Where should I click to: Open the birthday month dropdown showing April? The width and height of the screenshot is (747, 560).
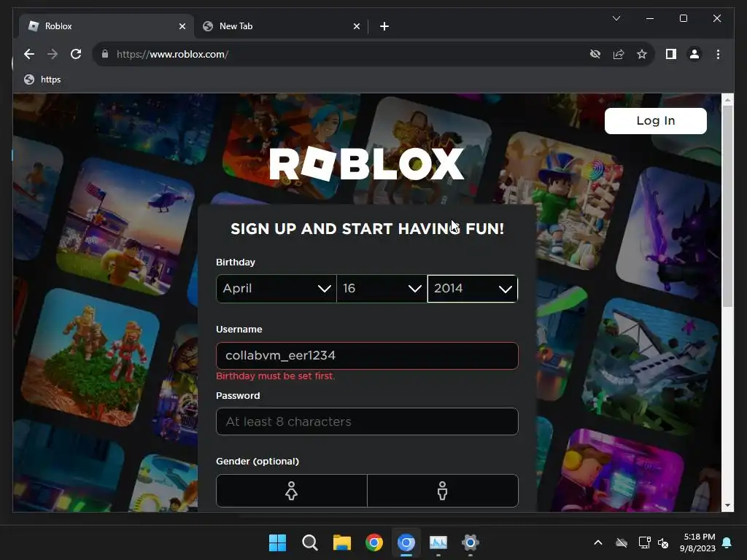(276, 289)
